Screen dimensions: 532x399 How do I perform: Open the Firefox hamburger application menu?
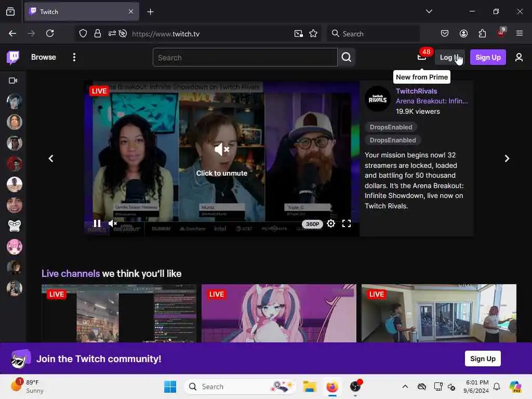point(520,33)
